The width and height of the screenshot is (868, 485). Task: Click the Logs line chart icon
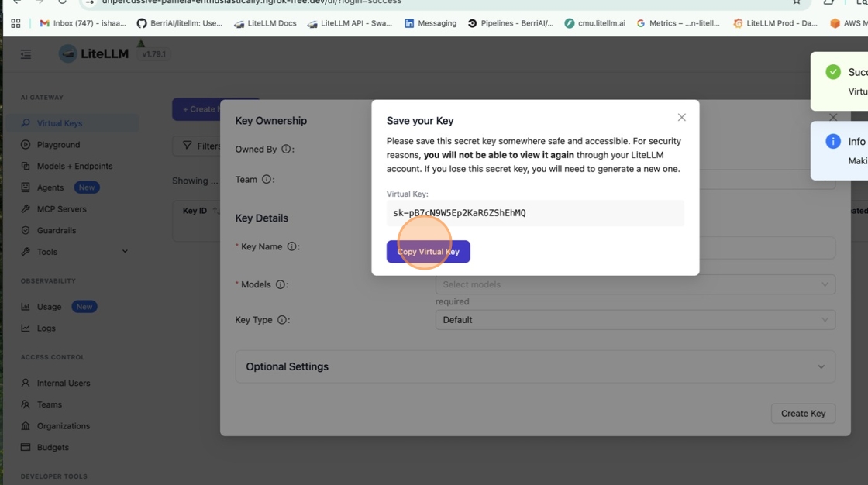[26, 328]
